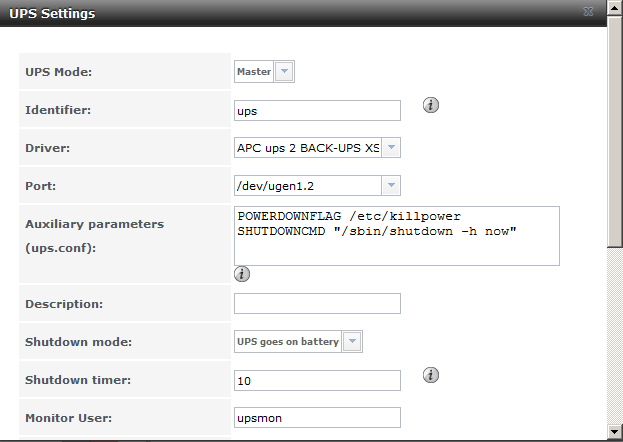The image size is (623, 442).
Task: Expand the Shutdown mode dropdown
Action: point(352,342)
